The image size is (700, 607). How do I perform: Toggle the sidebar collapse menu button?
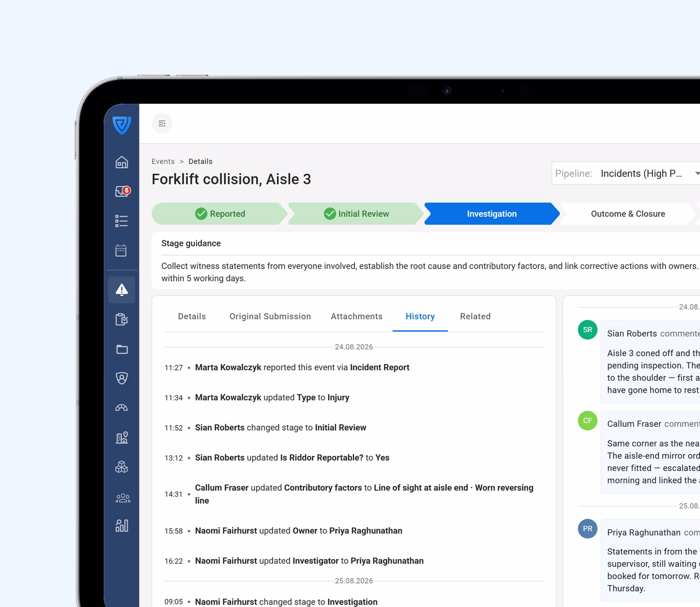coord(162,123)
